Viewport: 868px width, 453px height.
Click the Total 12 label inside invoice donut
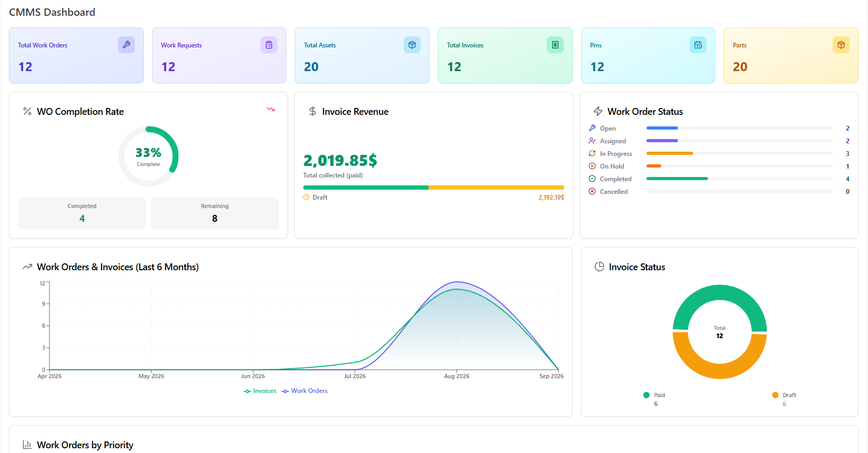coord(720,332)
